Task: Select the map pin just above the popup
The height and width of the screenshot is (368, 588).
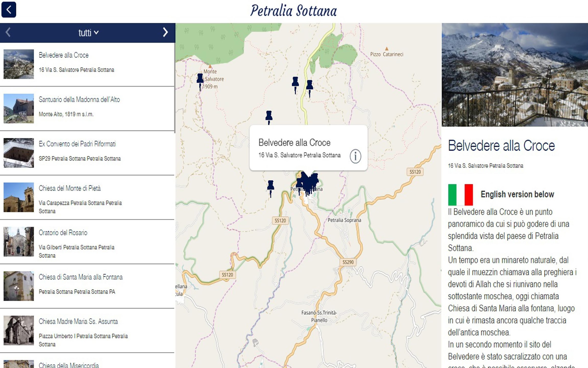Action: pos(269,117)
